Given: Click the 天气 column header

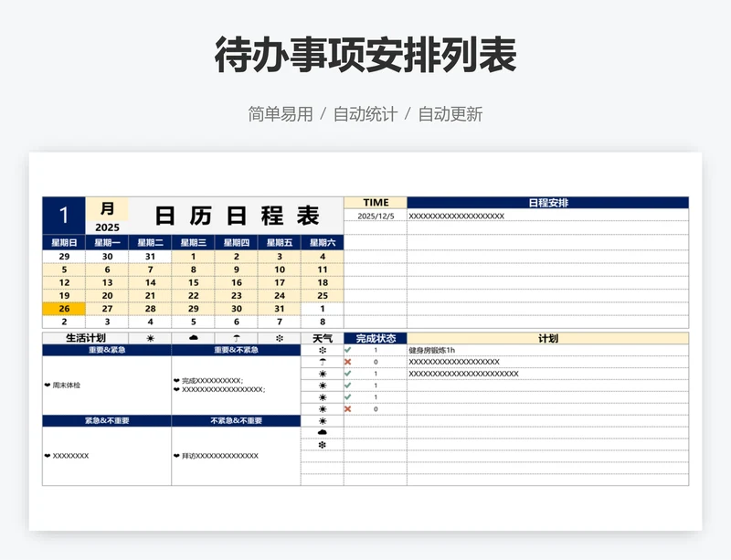Looking at the screenshot, I should pos(323,339).
